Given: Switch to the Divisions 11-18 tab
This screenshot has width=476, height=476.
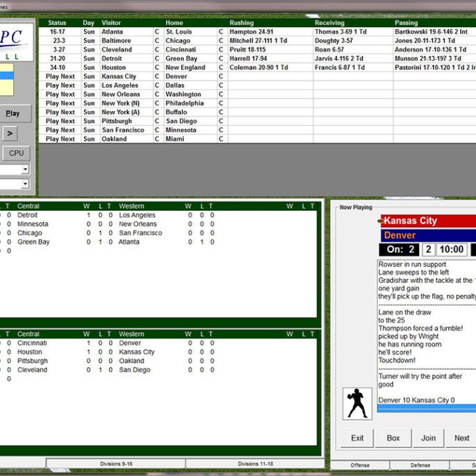Looking at the screenshot, I should point(255,464).
